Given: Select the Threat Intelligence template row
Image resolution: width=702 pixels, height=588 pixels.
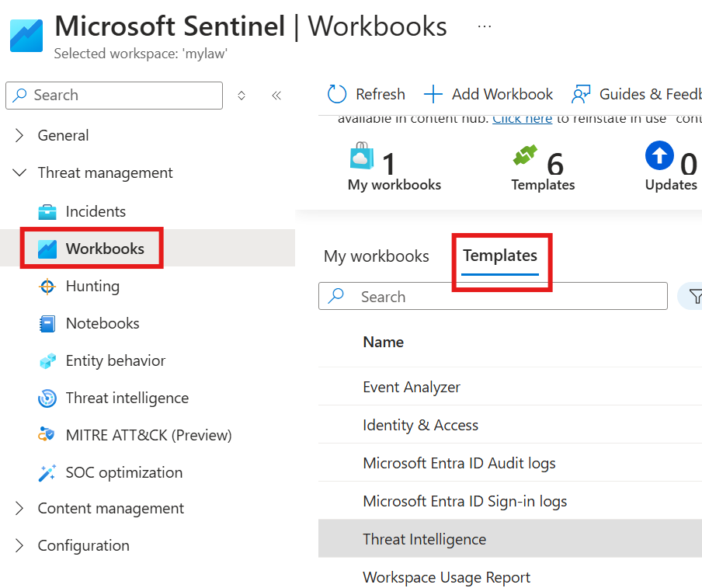Looking at the screenshot, I should [510, 539].
